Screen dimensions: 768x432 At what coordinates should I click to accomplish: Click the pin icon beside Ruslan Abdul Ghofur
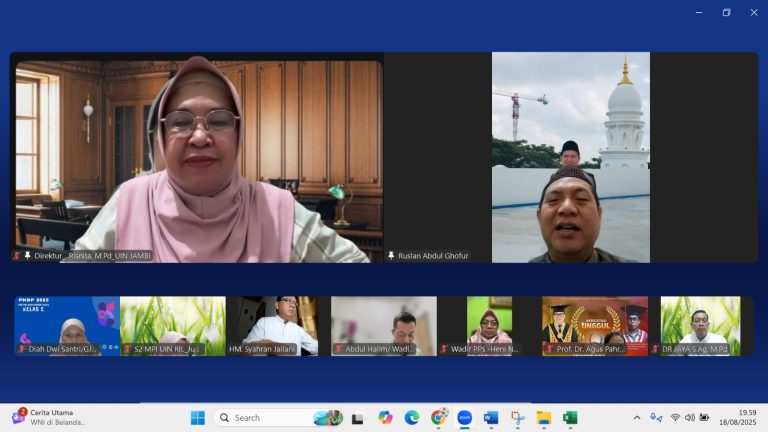(x=391, y=255)
